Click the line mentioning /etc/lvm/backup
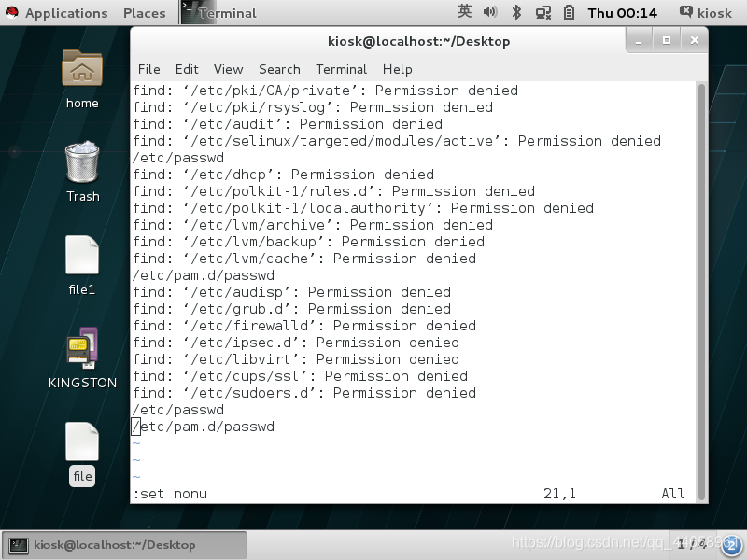 (x=308, y=242)
